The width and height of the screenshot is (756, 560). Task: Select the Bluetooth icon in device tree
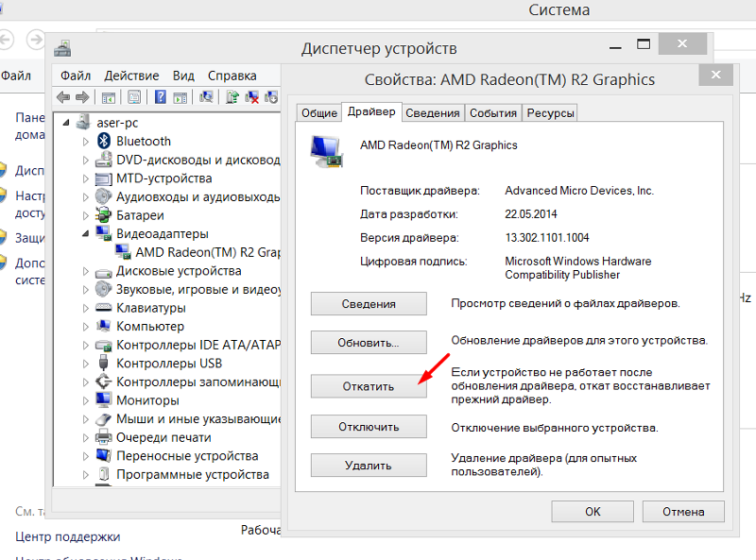click(104, 142)
